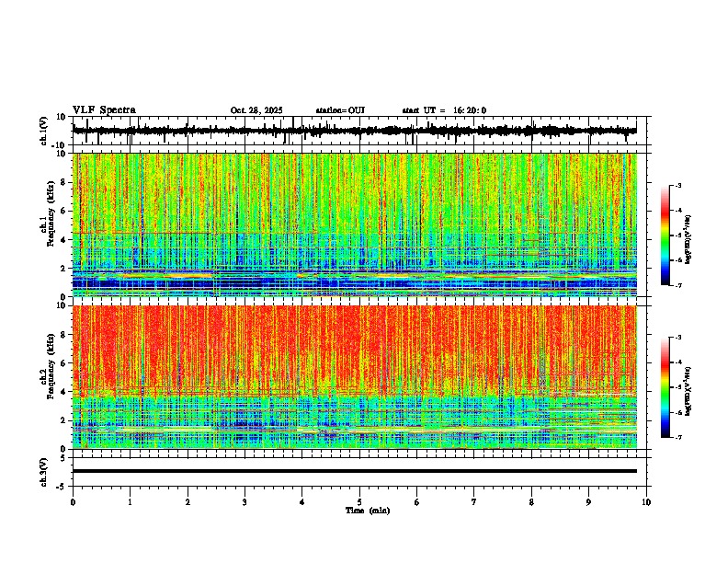The height and width of the screenshot is (563, 728).
Task: Click the ch.1 voltage waveform trace
Action: click(x=354, y=131)
